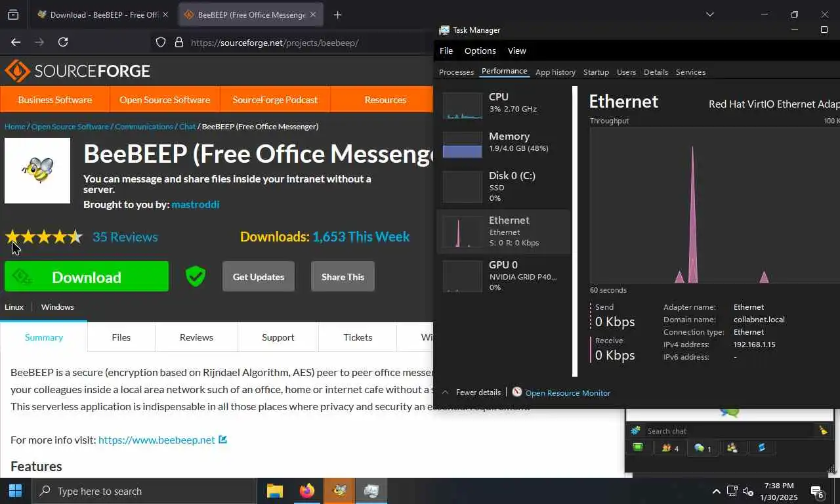The image size is (840, 504).
Task: Switch to Firefox on the taskbar
Action: click(x=306, y=491)
